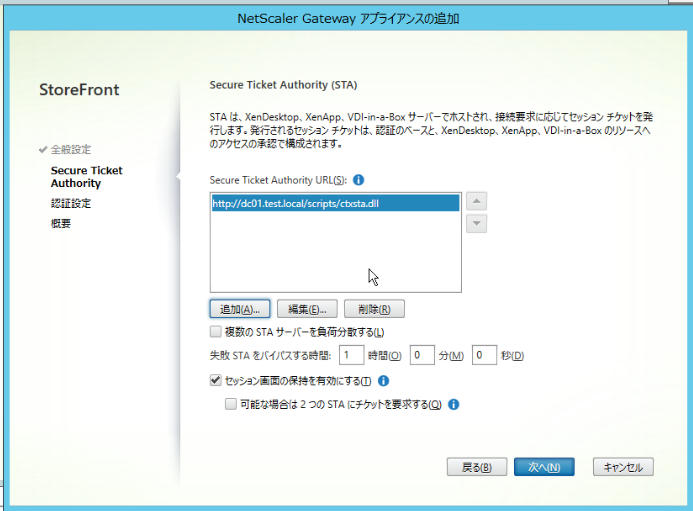Cancel the wizard with キャンセル button
693x511 pixels.
pos(623,467)
